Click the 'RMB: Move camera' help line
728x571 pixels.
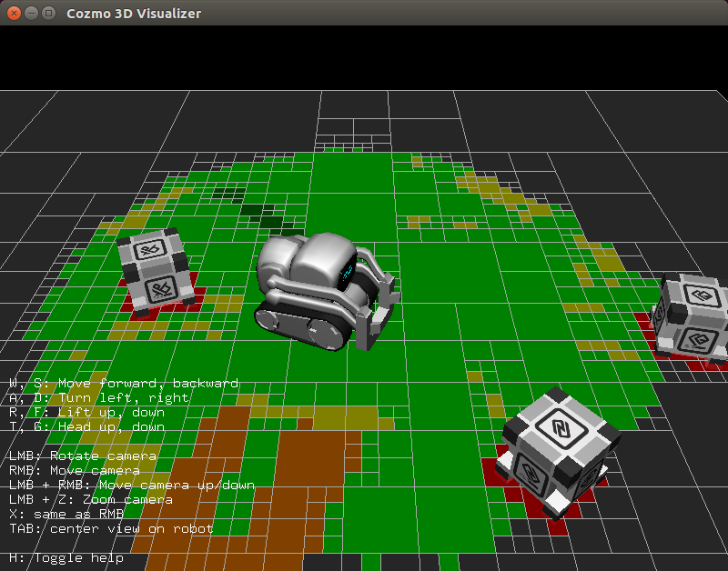(x=75, y=470)
